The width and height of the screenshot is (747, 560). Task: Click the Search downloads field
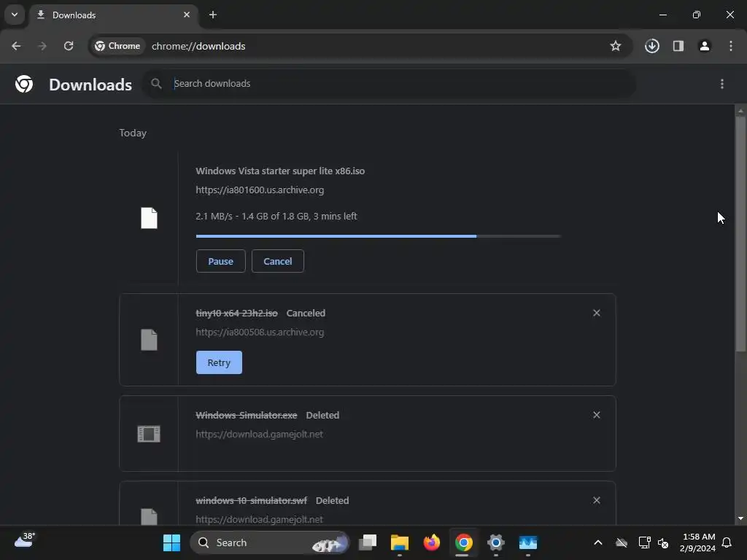[x=389, y=84]
